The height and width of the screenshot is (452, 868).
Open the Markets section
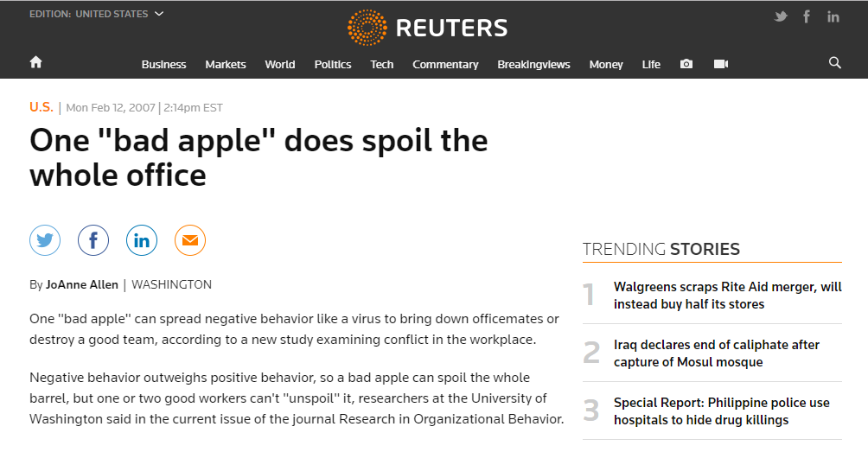(226, 64)
